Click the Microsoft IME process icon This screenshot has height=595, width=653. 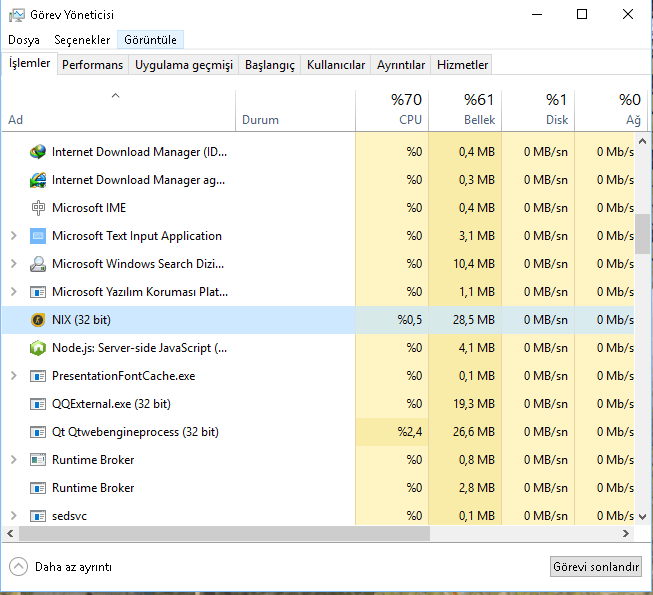[38, 208]
